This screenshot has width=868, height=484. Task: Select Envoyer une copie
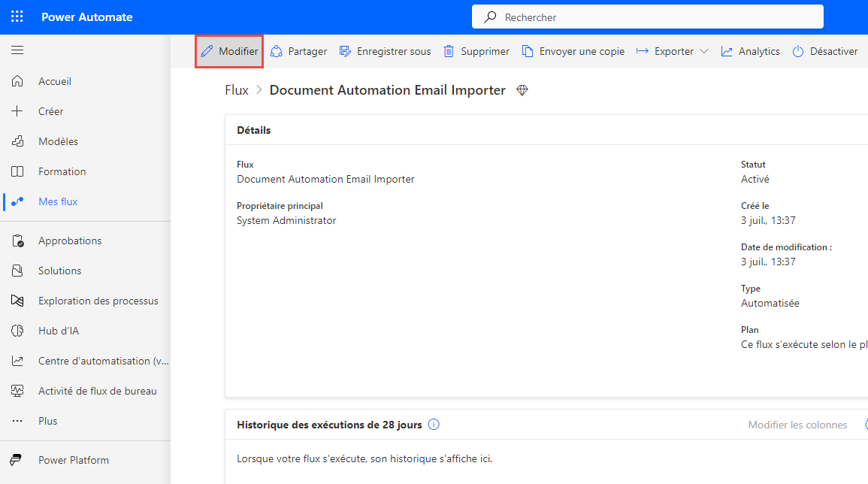point(573,52)
